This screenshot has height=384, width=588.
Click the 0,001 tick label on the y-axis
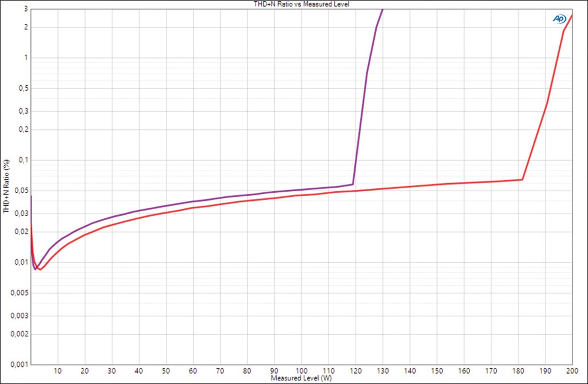pos(20,364)
